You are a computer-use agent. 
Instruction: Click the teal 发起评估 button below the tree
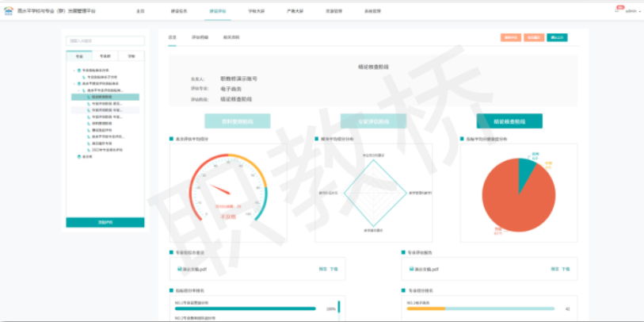(105, 223)
